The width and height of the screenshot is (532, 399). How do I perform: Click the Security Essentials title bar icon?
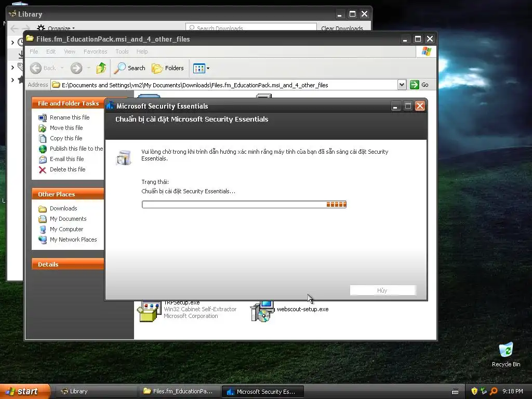[110, 106]
